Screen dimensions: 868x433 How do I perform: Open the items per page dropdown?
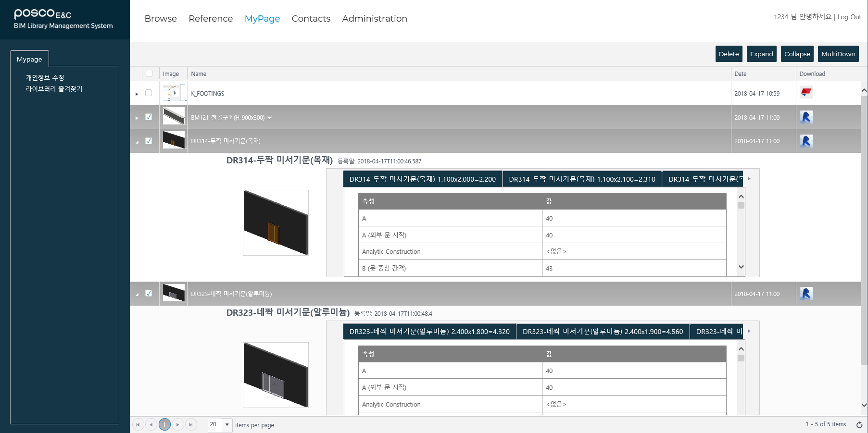[227, 425]
